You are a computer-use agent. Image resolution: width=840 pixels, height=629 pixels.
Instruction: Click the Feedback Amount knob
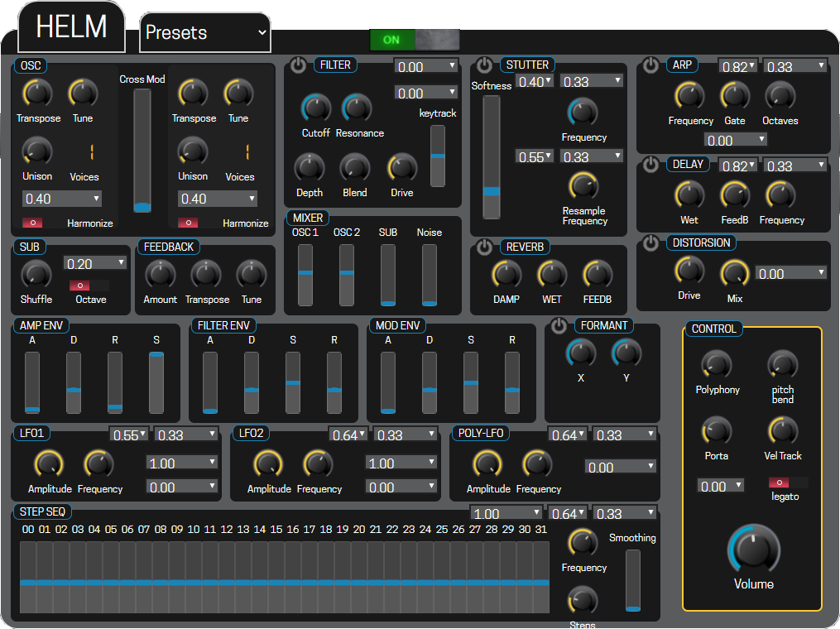point(161,274)
